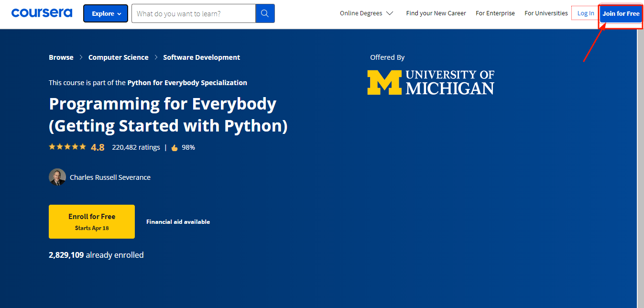Click the thumbs-up 98% icon
644x308 pixels.
point(175,148)
